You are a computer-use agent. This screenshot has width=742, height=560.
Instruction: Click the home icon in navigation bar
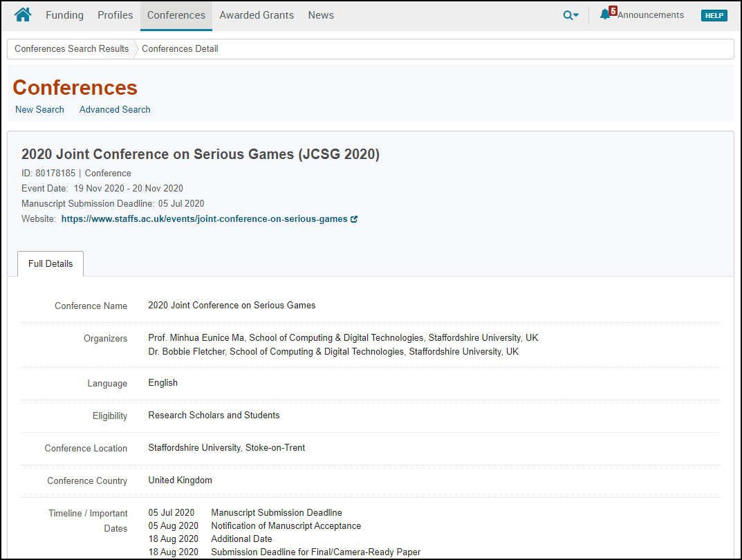(x=23, y=15)
